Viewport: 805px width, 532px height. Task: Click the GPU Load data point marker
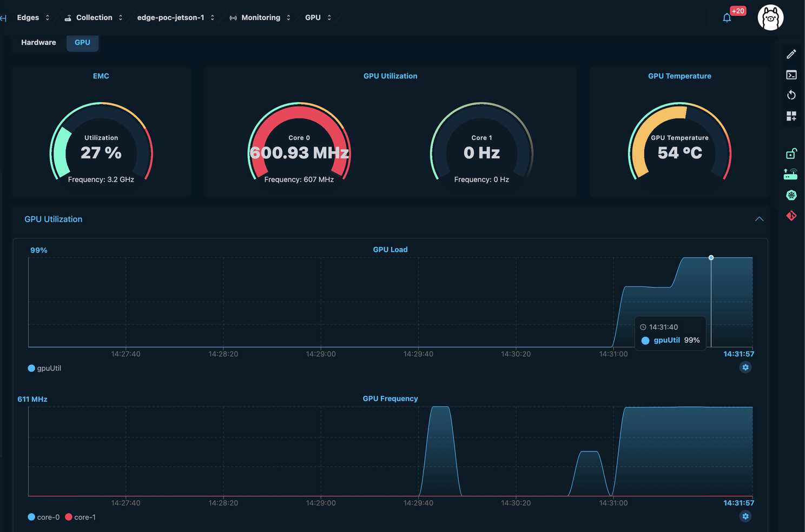coord(711,258)
